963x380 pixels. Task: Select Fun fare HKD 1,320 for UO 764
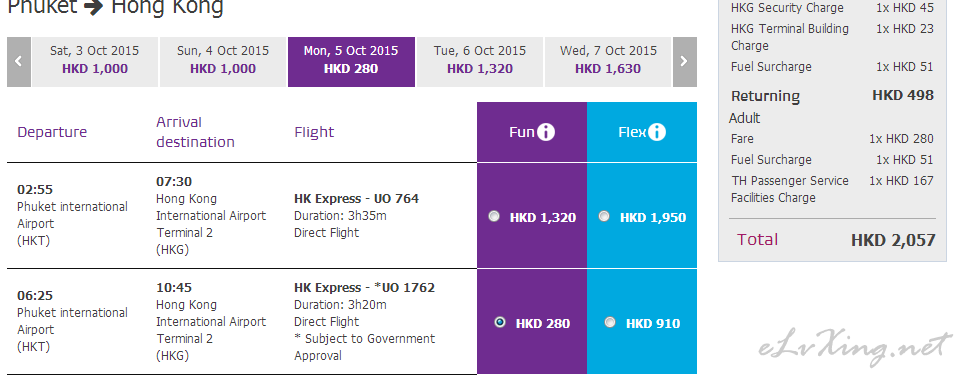[x=494, y=216]
